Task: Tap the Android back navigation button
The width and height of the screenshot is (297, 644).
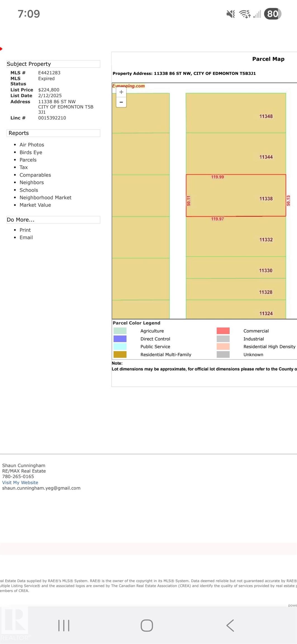Action: (x=230, y=625)
